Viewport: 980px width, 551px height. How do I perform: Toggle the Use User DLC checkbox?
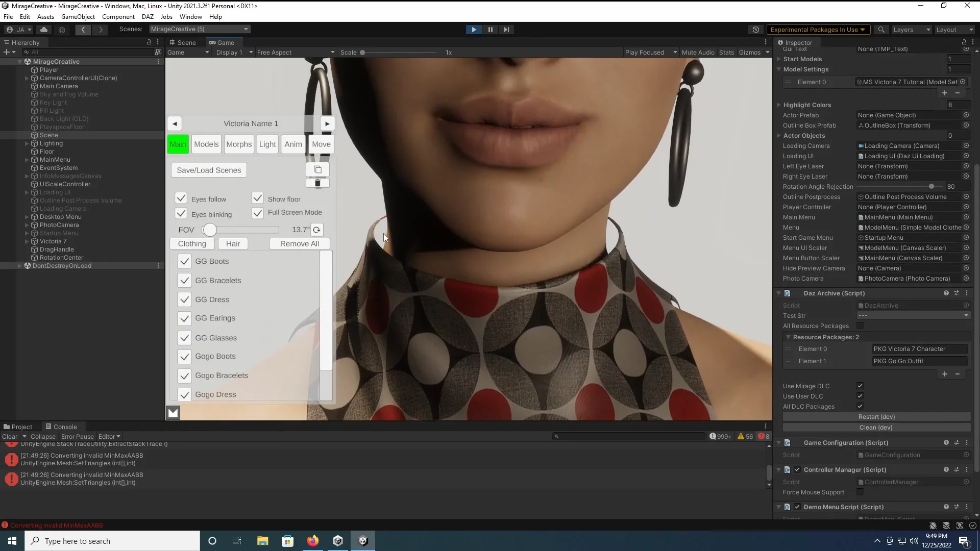pyautogui.click(x=860, y=396)
